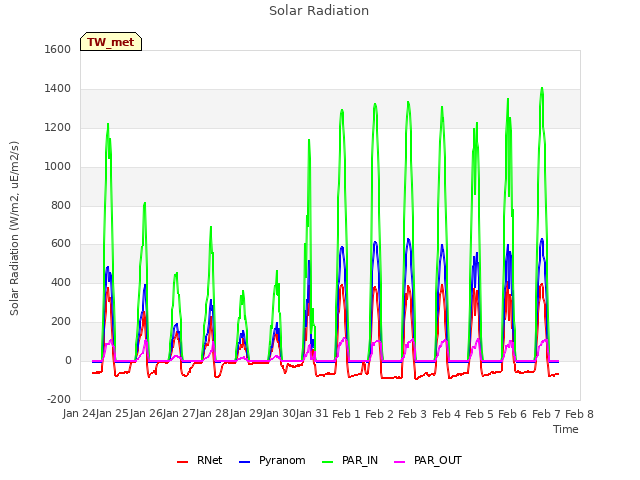This screenshot has height=480, width=640.
Task: Click the Jan 27 x-axis tick label
Action: click(180, 414)
